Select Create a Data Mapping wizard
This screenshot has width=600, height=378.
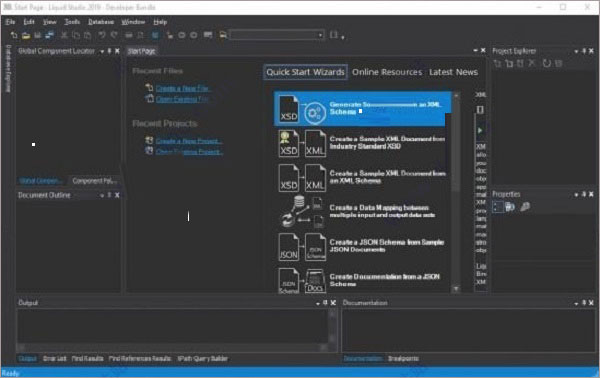362,212
